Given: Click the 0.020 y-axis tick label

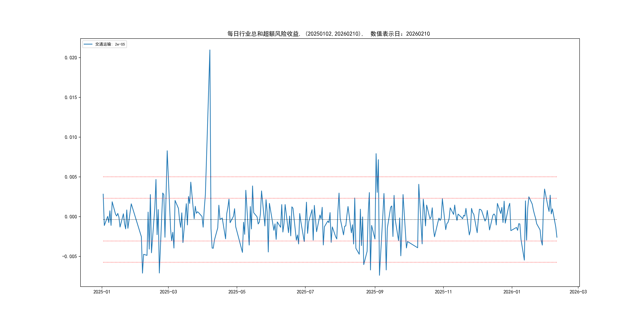Looking at the screenshot, I should 71,58.
